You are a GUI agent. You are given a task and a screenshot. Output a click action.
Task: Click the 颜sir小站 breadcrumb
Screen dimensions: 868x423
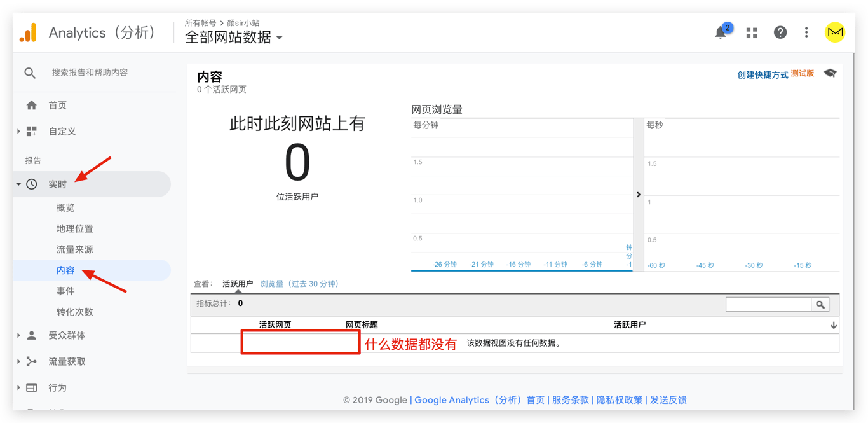[243, 23]
